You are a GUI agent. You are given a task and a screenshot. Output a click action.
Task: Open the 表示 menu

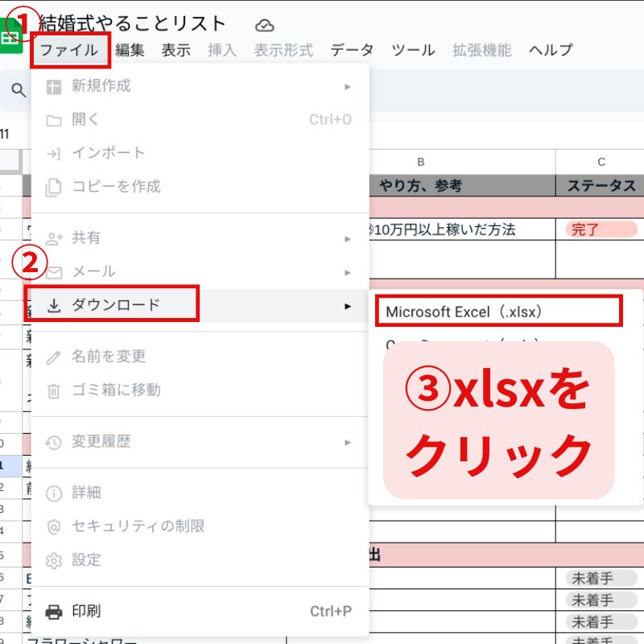coord(175,50)
